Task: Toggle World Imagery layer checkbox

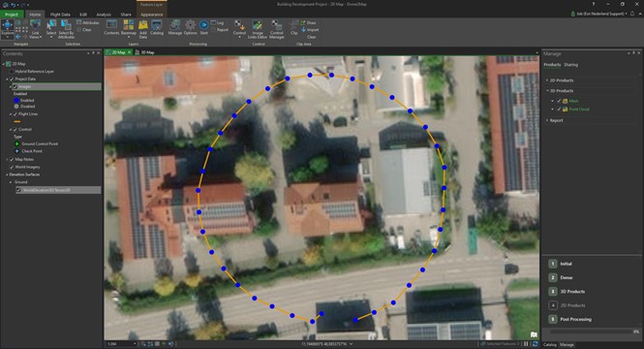Action: coord(12,167)
